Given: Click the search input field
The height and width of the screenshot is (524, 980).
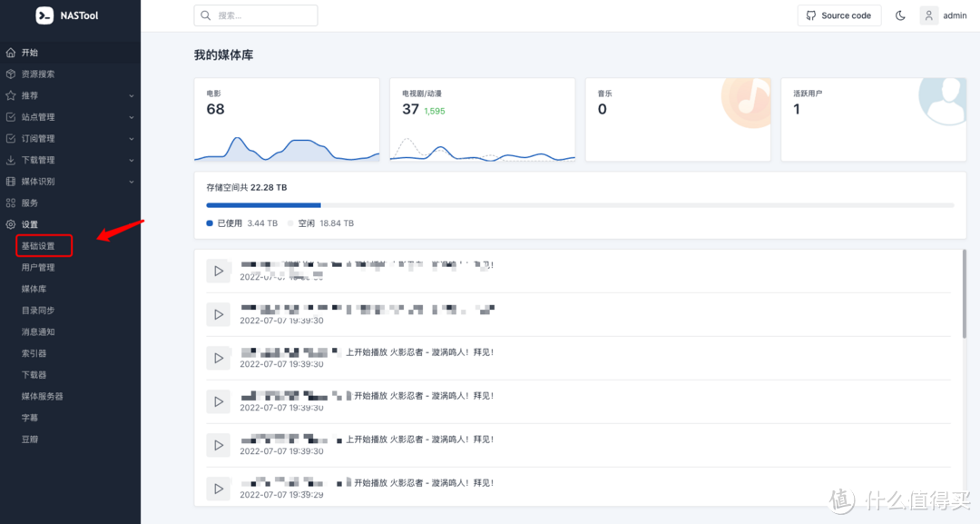Looking at the screenshot, I should tap(256, 15).
